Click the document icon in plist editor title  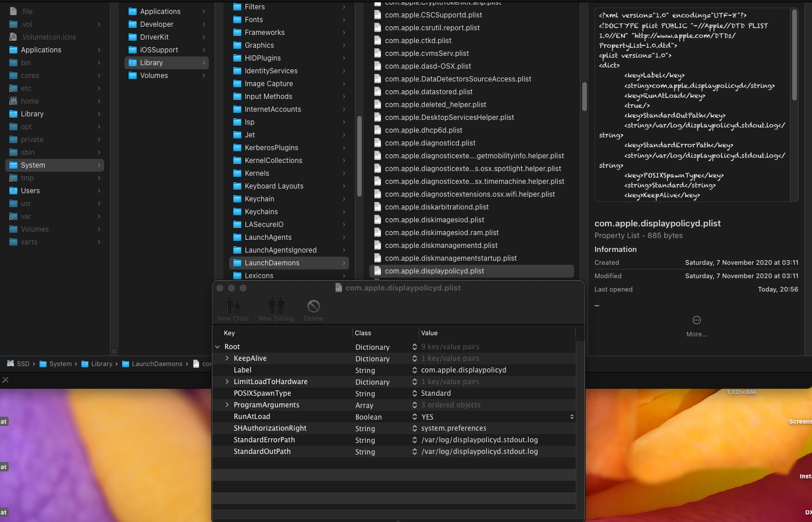click(x=339, y=287)
